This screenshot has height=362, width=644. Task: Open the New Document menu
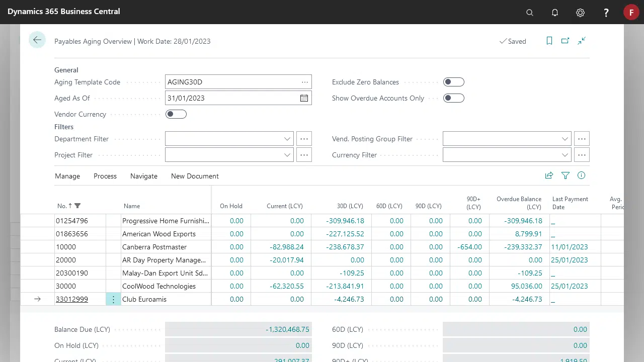tap(195, 176)
